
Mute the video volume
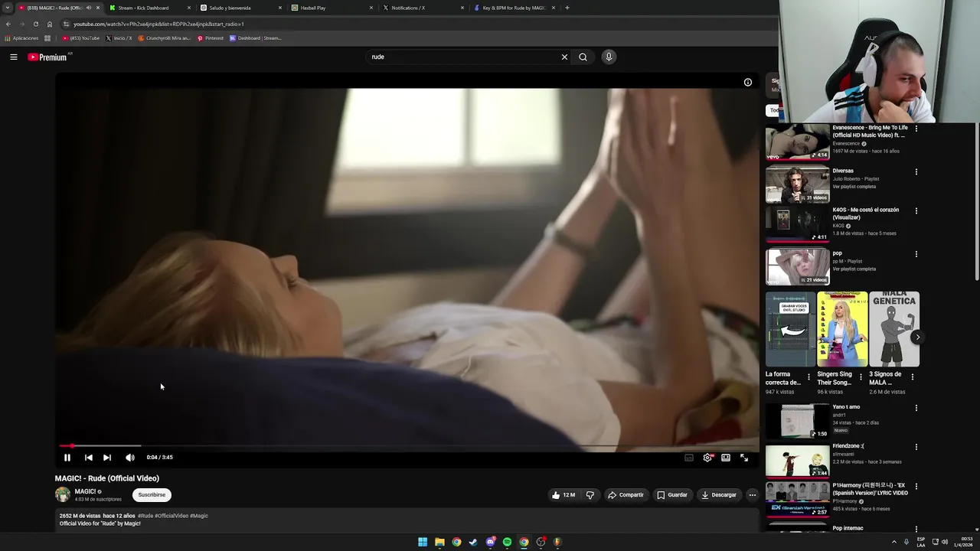(x=130, y=458)
